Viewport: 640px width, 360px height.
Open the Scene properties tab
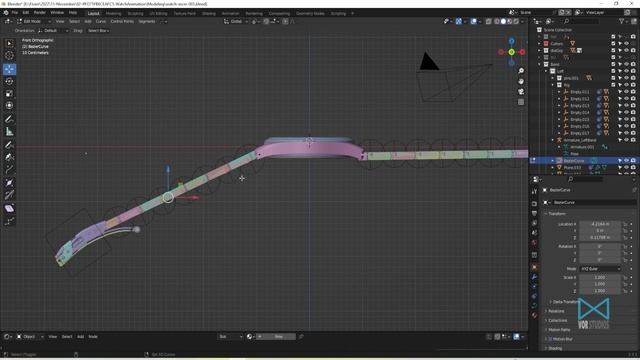pyautogui.click(x=534, y=233)
